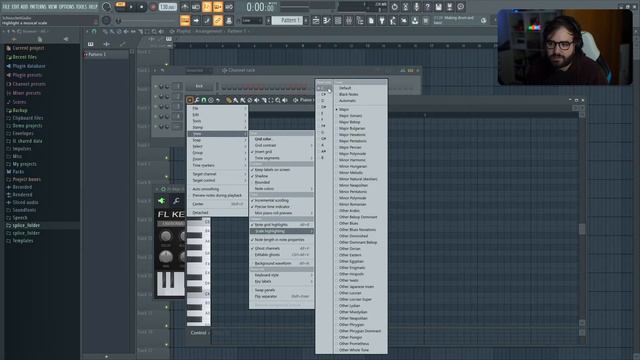The width and height of the screenshot is (640, 360).
Task: Click Swap panels in View submenu
Action: click(282, 290)
